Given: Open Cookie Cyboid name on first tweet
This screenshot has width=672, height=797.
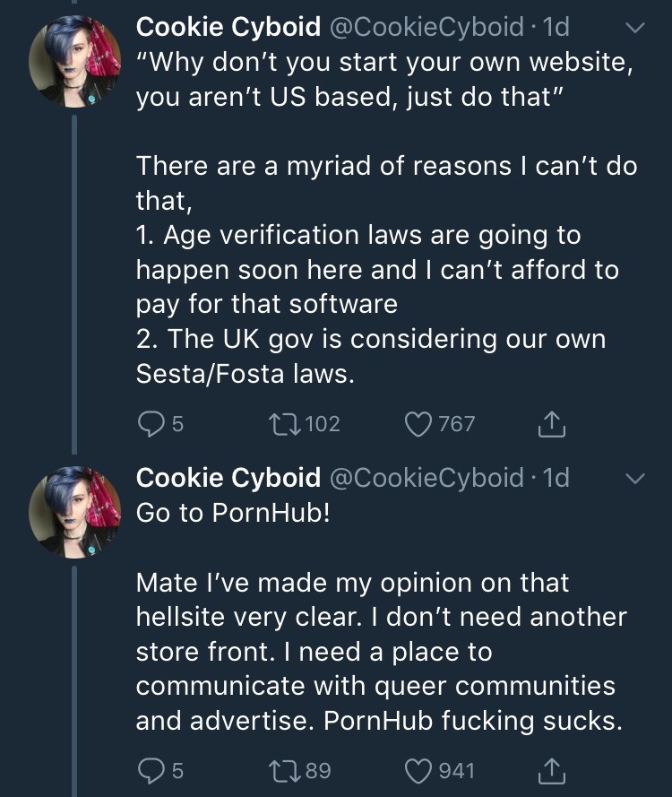Looking at the screenshot, I should (228, 28).
